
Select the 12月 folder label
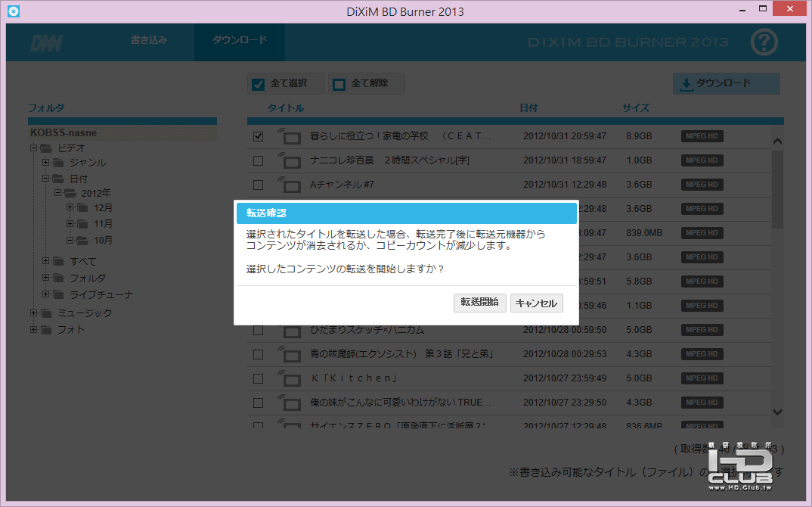(103, 208)
